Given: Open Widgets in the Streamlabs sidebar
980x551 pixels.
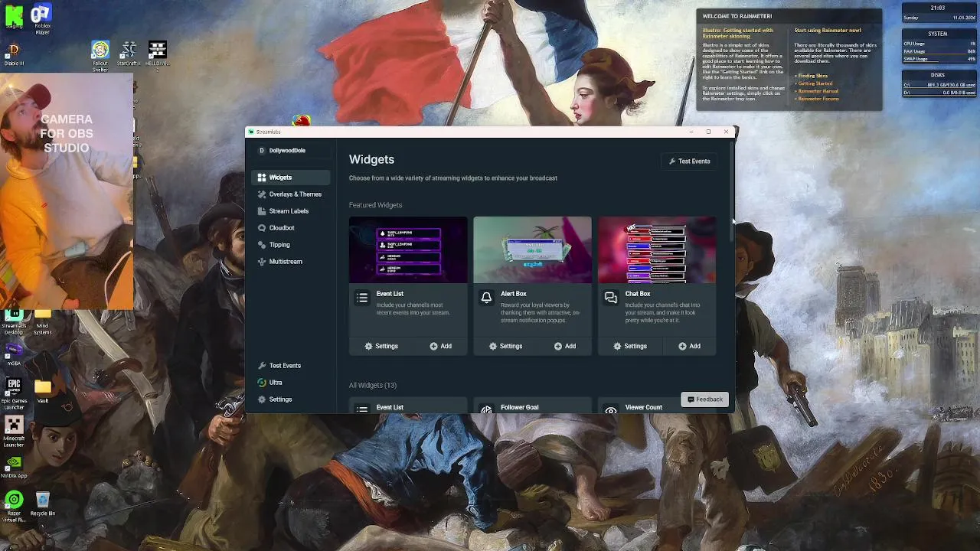Looking at the screenshot, I should [x=290, y=178].
